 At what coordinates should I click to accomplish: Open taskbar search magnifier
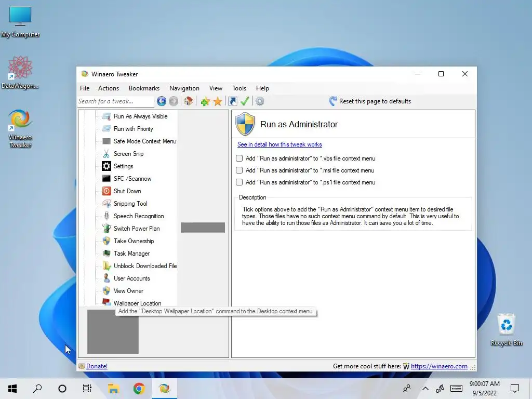coord(37,389)
